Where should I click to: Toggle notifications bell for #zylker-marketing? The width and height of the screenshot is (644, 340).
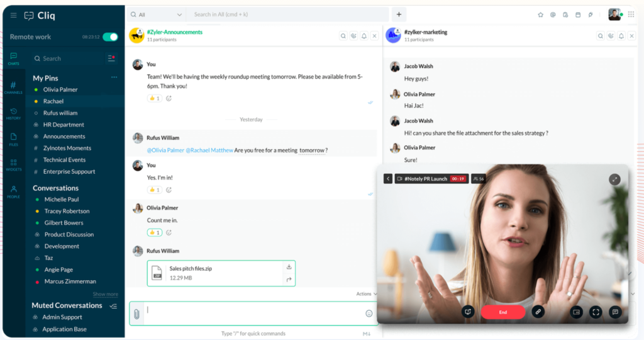click(x=621, y=36)
